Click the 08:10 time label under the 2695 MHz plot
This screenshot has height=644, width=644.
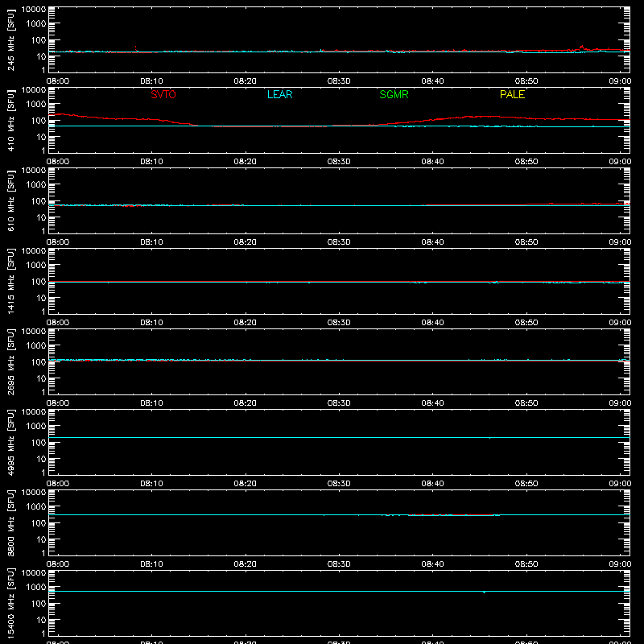(x=151, y=403)
